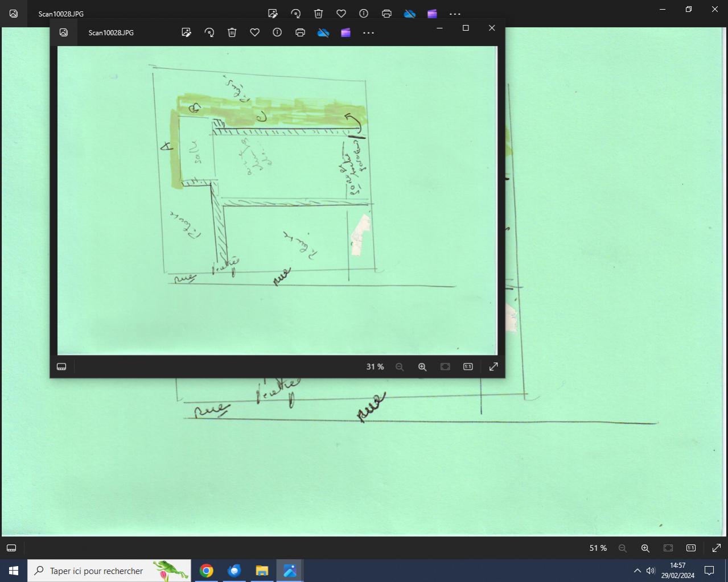Restore down the back Photos window

tap(689, 9)
